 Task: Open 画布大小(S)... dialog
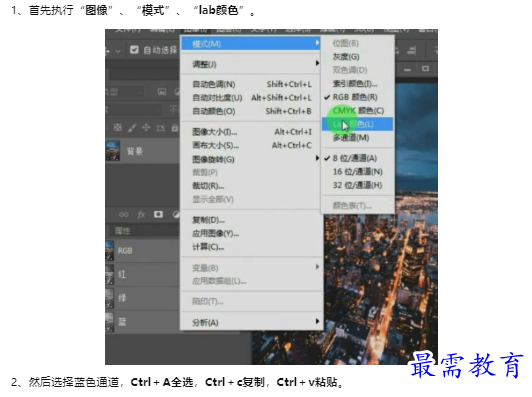pos(251,146)
